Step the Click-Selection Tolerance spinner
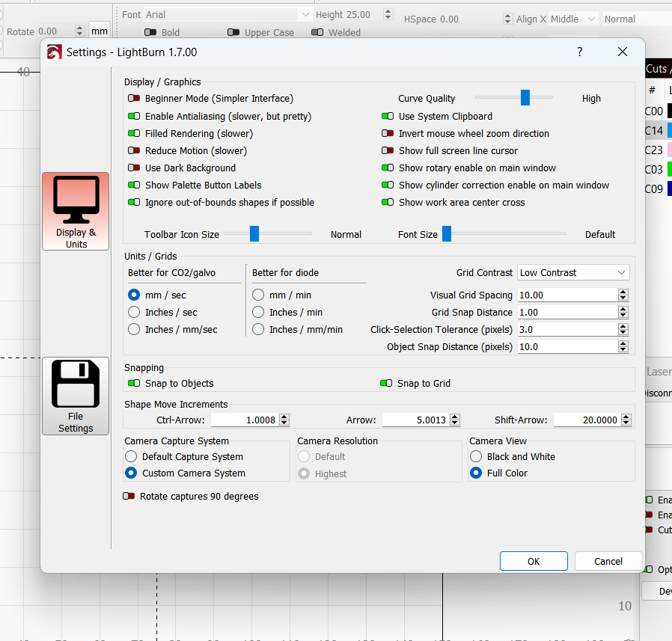The image size is (672, 641). tap(623, 329)
